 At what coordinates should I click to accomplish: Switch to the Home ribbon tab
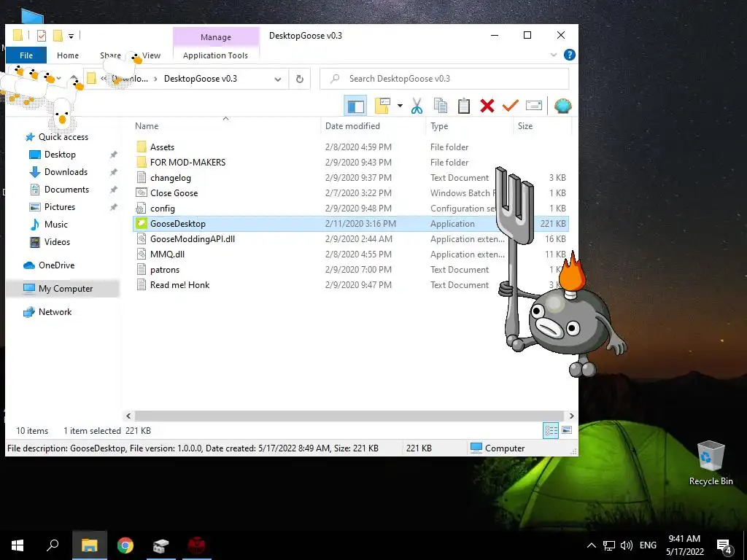point(68,55)
